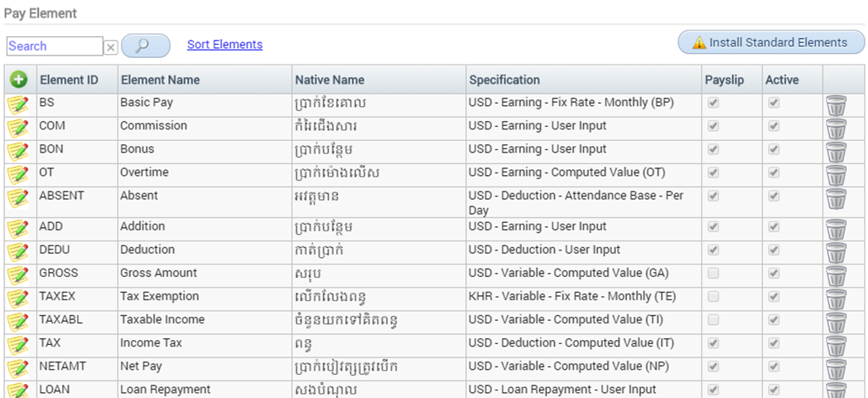
Task: Toggle Active checkbox for Deduction row
Action: point(774,250)
